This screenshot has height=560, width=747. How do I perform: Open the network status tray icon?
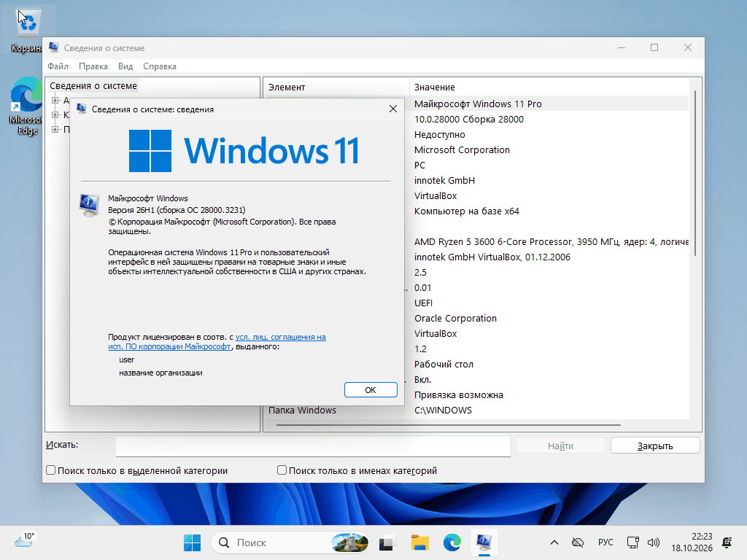(632, 542)
